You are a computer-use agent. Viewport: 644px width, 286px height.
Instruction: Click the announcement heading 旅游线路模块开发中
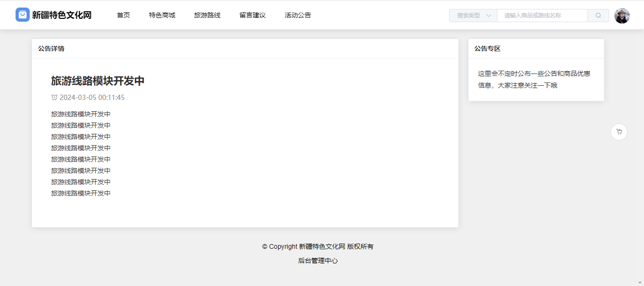point(98,81)
